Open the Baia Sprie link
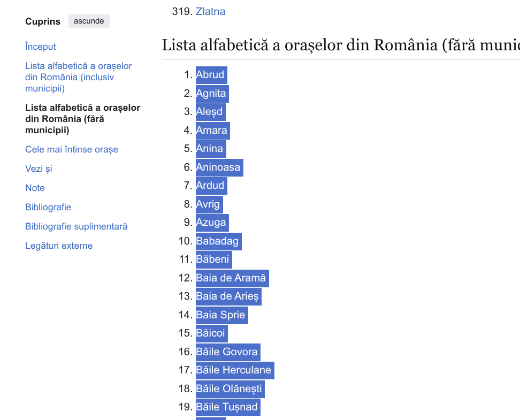 point(220,315)
